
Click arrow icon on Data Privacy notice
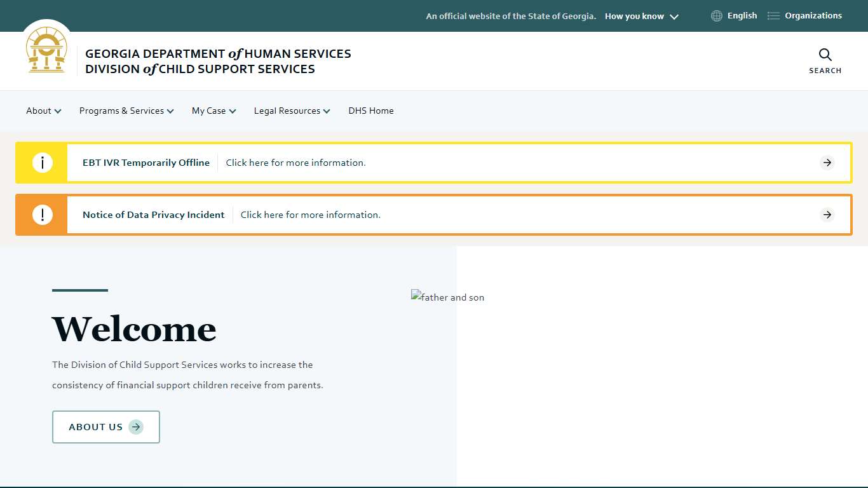(x=827, y=215)
